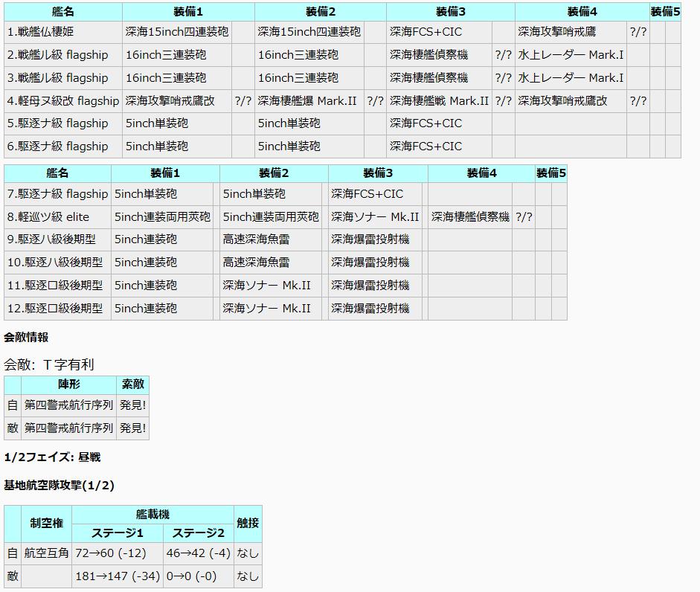Click the ステージ2 column header
This screenshot has height=592, width=700.
[x=198, y=533]
